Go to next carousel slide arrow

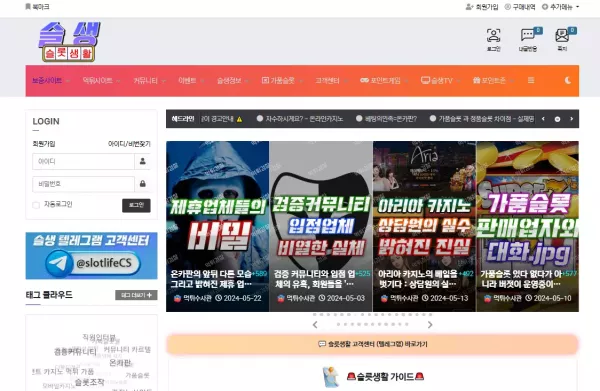pos(430,325)
